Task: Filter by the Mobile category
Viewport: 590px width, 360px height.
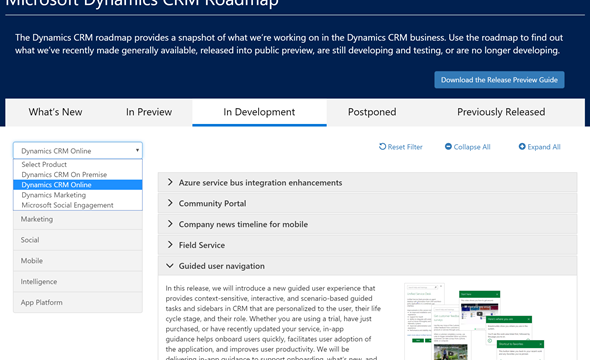Action: tap(78, 261)
